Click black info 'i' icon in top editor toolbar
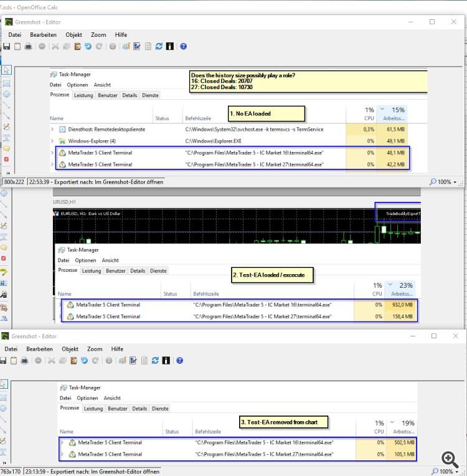The image size is (467, 476). point(170,47)
